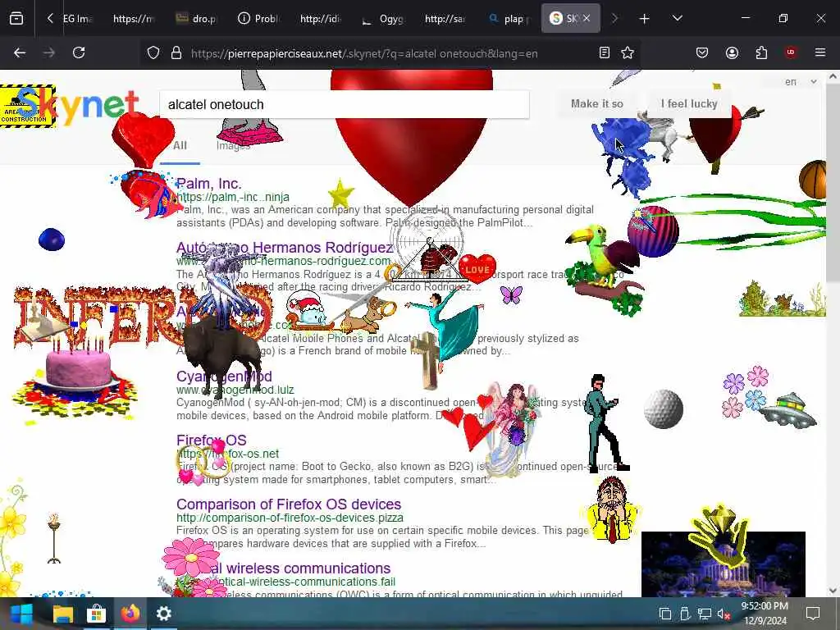The width and height of the screenshot is (840, 630).
Task: Open the Palm, Inc. result link
Action: pyautogui.click(x=209, y=184)
